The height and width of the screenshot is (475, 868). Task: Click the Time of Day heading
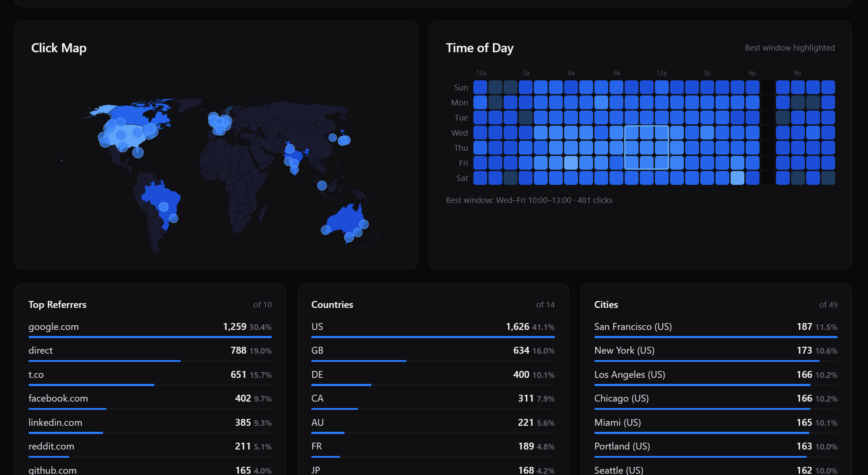tap(479, 48)
